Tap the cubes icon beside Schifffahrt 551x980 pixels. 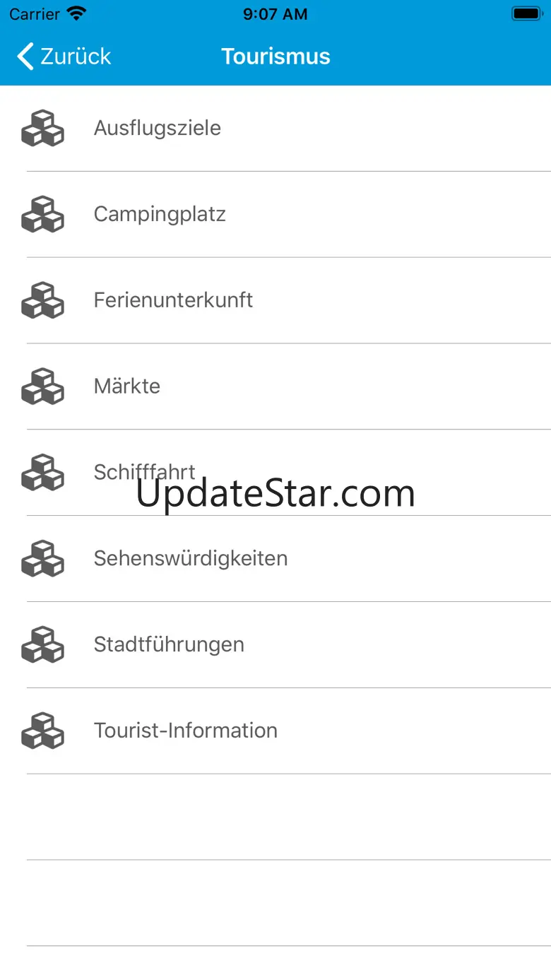pos(42,473)
